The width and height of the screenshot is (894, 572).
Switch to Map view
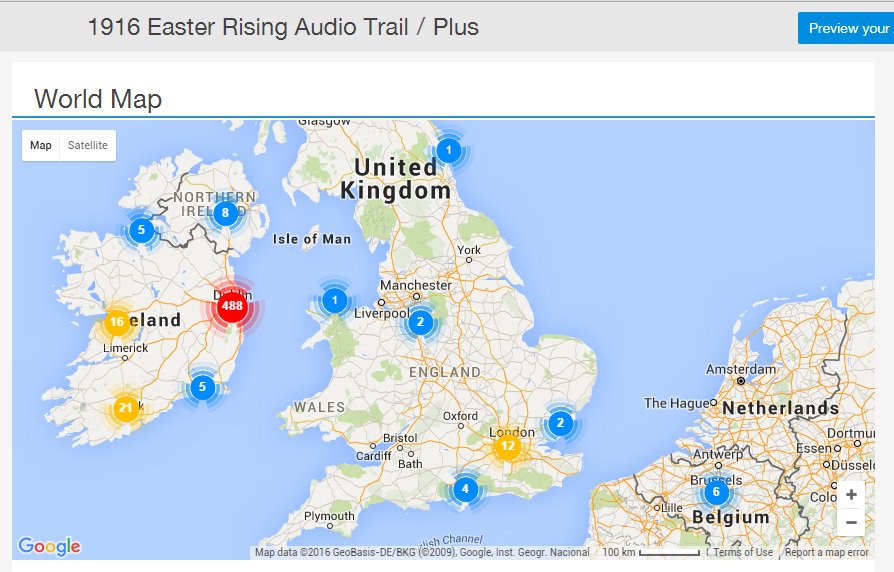click(x=40, y=145)
